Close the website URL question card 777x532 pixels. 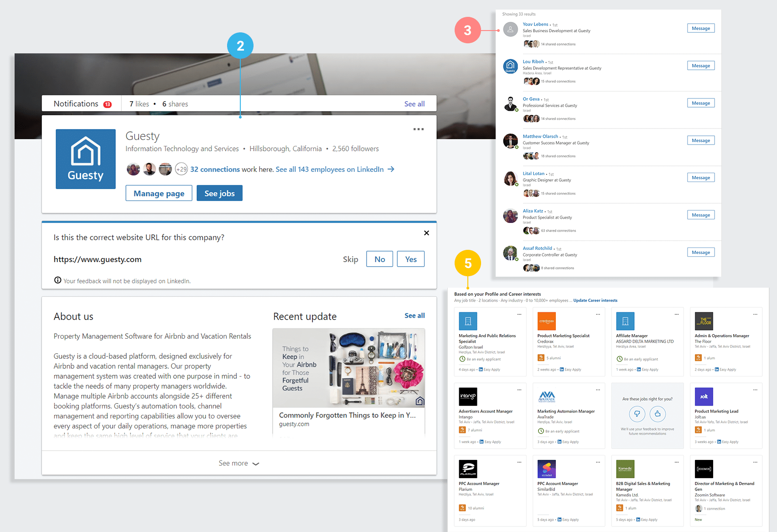click(x=426, y=233)
